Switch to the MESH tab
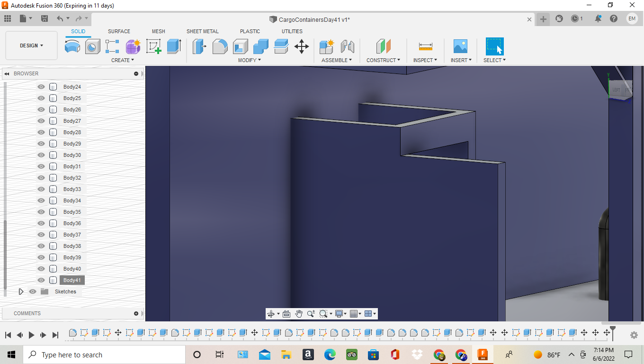This screenshot has height=364, width=644. tap(159, 31)
